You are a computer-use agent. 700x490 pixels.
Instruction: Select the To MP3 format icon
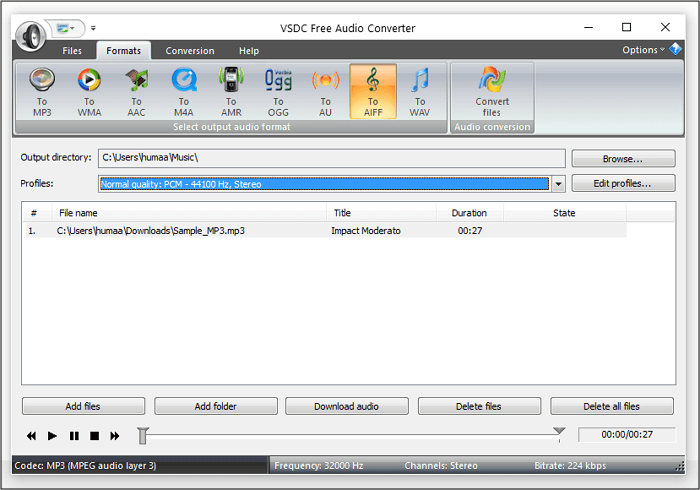[42, 91]
